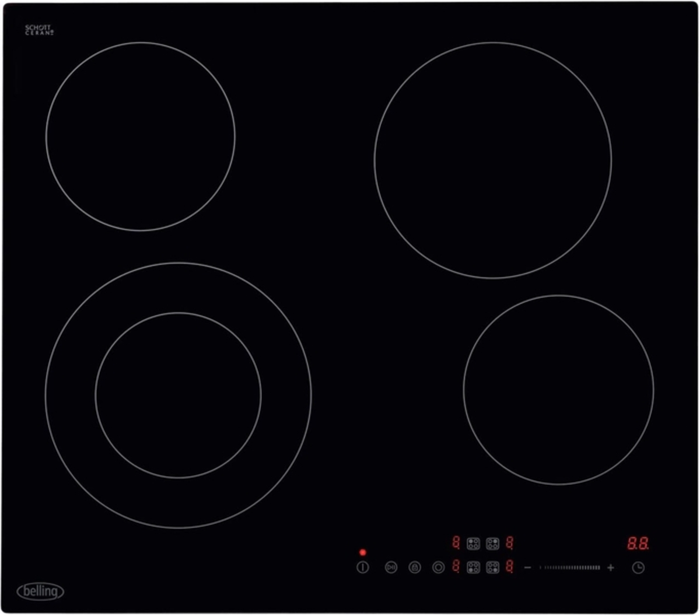700x616 pixels.
Task: Tap the pause/resume control icon
Action: coord(391,568)
